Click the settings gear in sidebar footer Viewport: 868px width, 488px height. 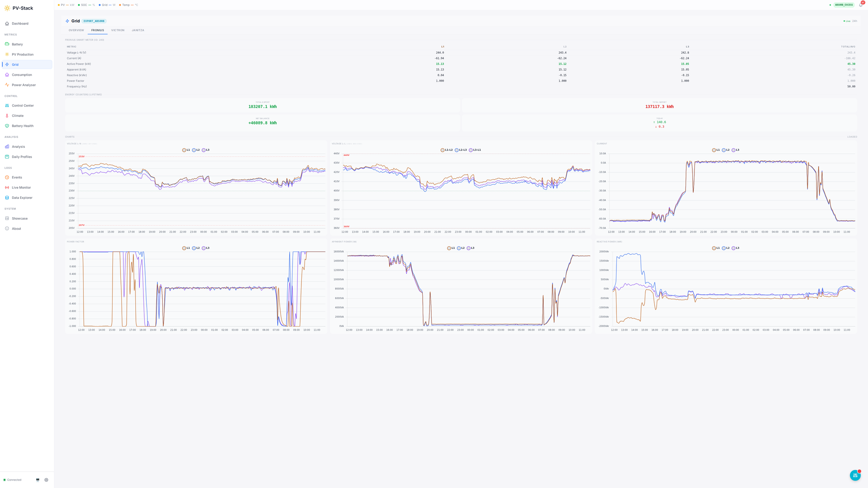click(x=46, y=480)
